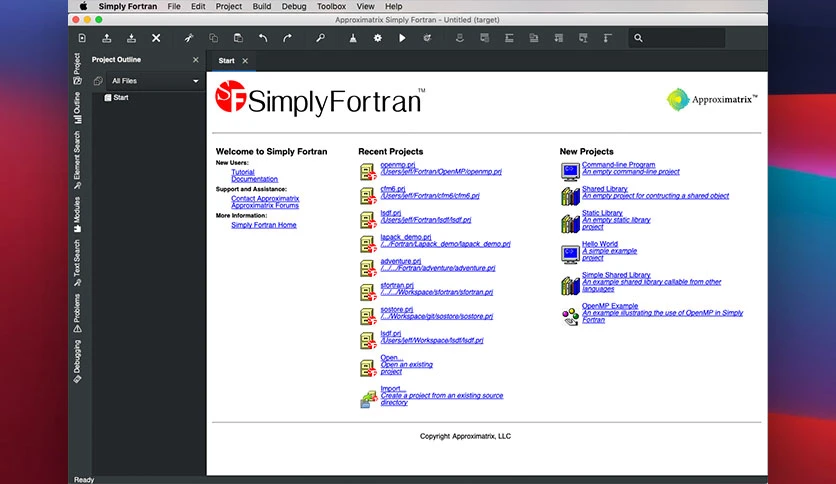
Task: Click the Undo arrow icon
Action: pyautogui.click(x=263, y=38)
